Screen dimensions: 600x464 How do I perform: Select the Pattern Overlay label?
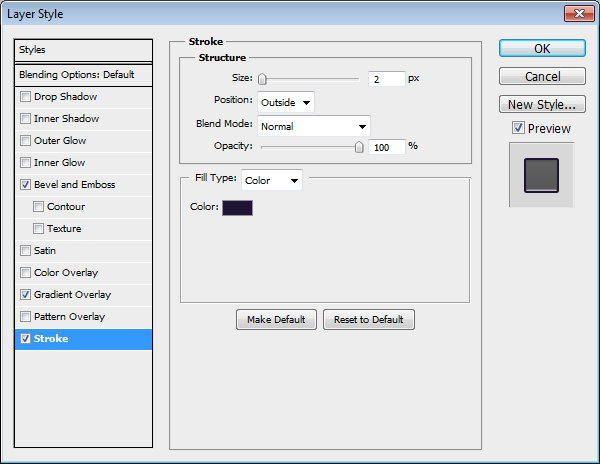point(69,317)
